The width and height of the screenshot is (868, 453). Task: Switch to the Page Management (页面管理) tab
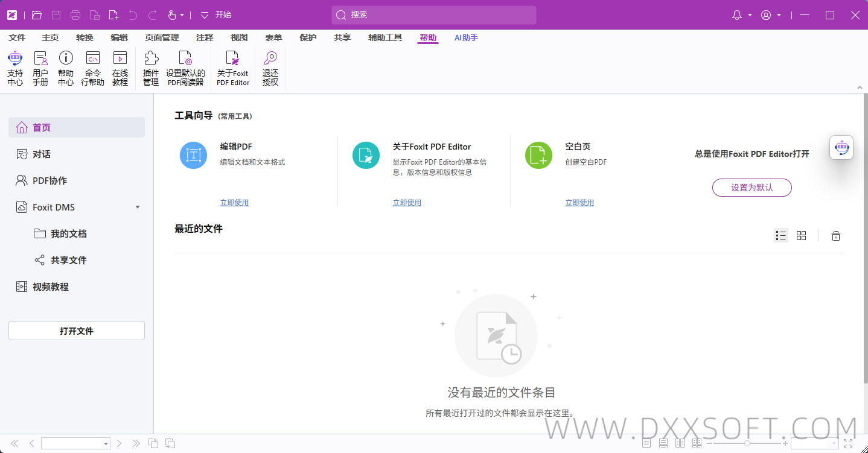click(x=162, y=37)
